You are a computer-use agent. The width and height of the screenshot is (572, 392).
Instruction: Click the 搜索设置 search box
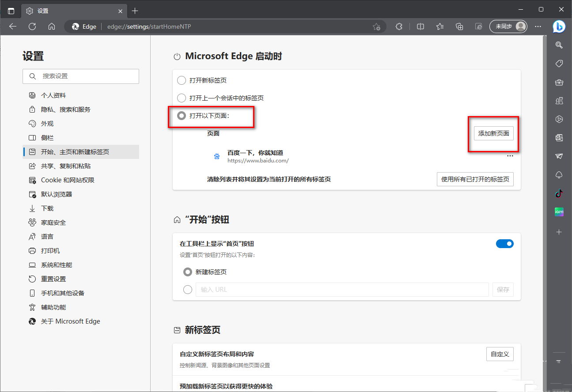pyautogui.click(x=81, y=76)
